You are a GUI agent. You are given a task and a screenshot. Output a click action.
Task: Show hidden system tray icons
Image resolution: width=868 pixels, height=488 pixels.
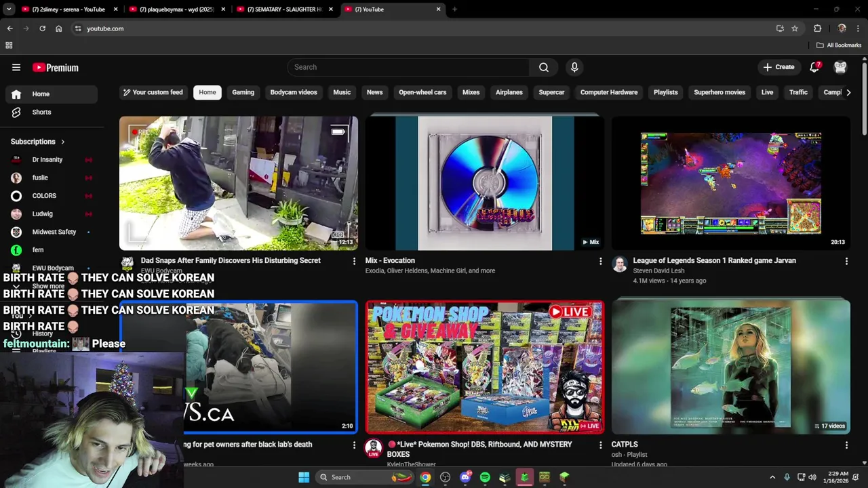pyautogui.click(x=772, y=477)
